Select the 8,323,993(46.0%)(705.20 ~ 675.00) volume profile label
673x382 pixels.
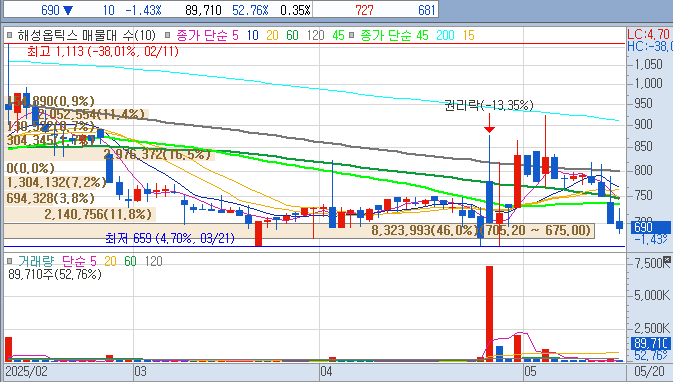point(482,230)
